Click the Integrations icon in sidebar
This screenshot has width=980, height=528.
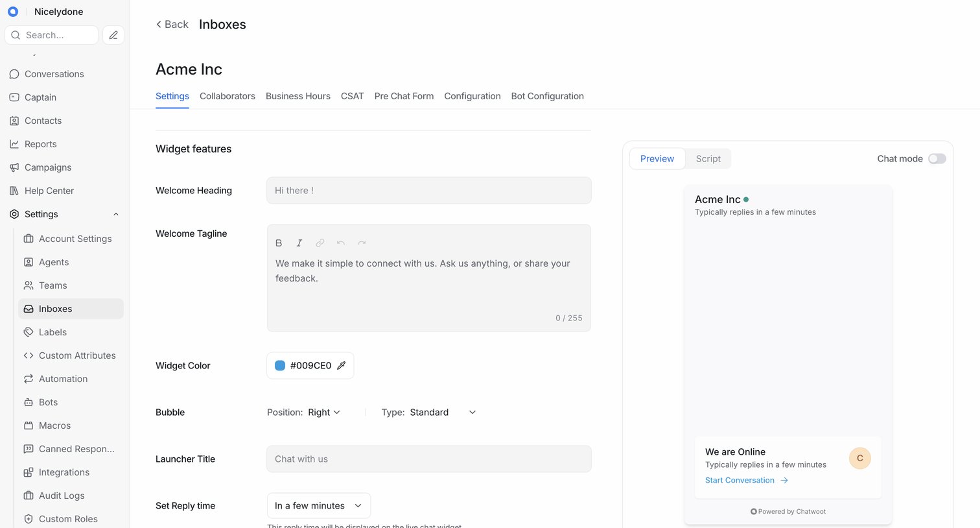point(29,472)
